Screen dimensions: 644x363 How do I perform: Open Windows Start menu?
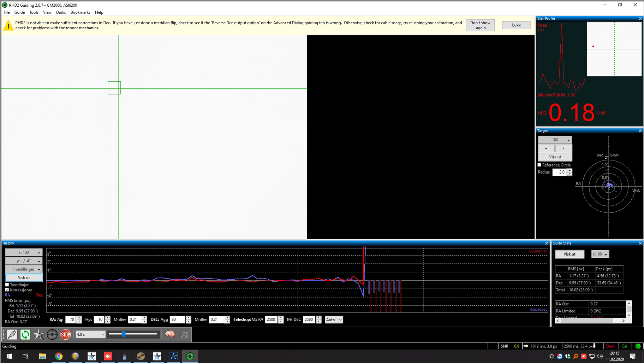click(9, 356)
